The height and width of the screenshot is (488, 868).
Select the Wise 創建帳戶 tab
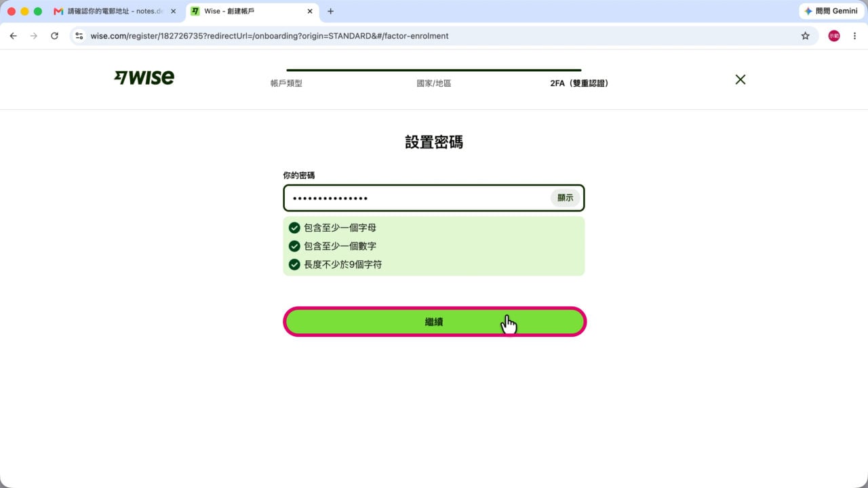252,12
